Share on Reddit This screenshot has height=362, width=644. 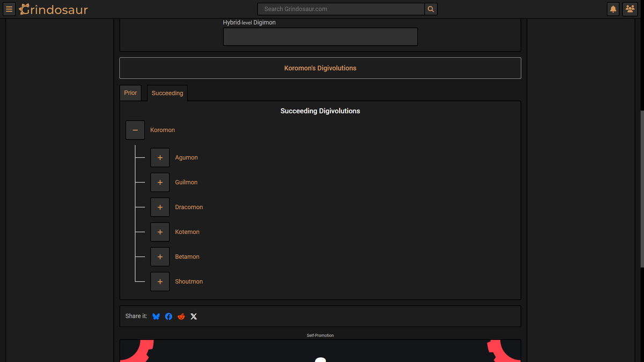tap(181, 316)
